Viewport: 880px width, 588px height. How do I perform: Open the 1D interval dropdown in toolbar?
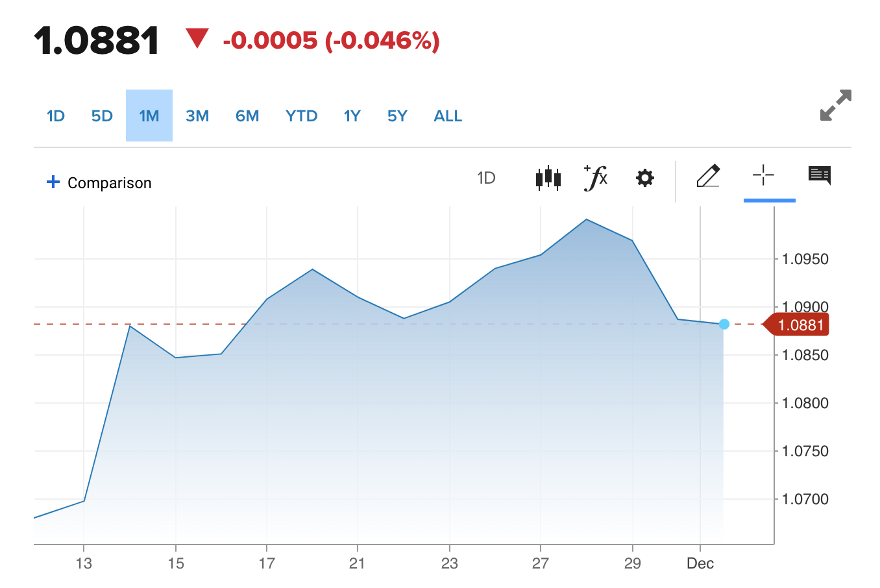[x=486, y=178]
